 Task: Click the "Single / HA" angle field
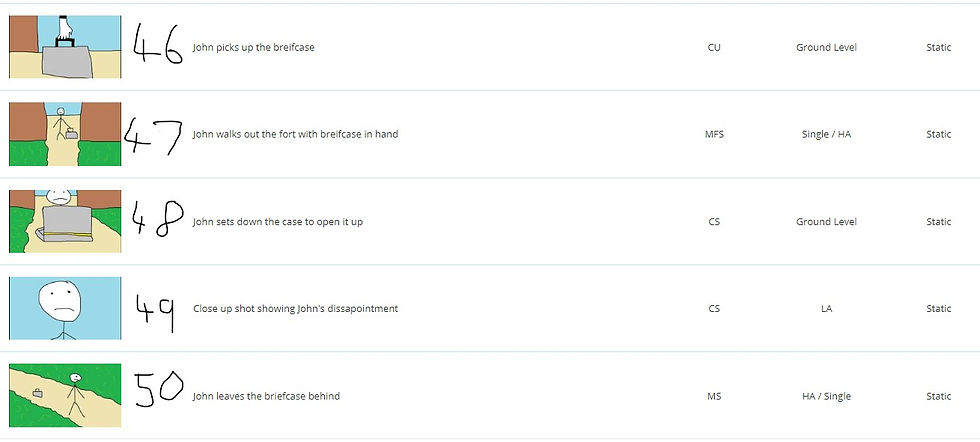[x=826, y=134]
